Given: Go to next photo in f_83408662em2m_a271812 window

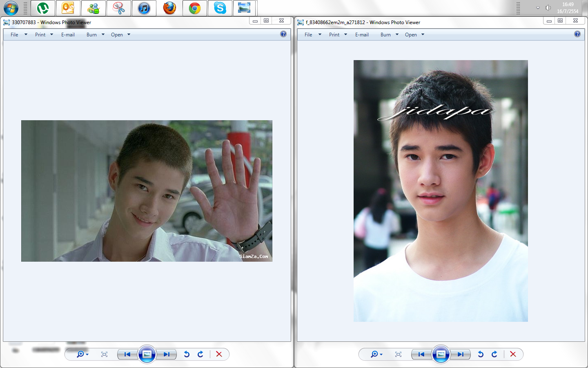Looking at the screenshot, I should click(461, 354).
